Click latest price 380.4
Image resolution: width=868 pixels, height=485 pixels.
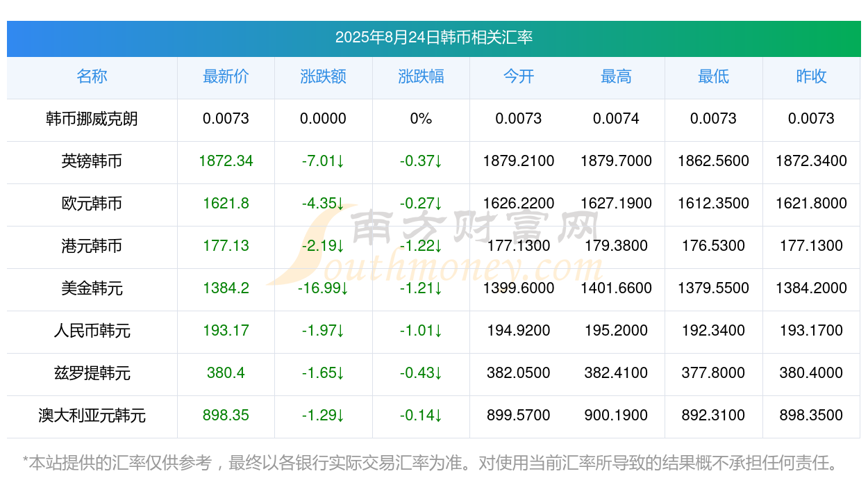pos(226,373)
